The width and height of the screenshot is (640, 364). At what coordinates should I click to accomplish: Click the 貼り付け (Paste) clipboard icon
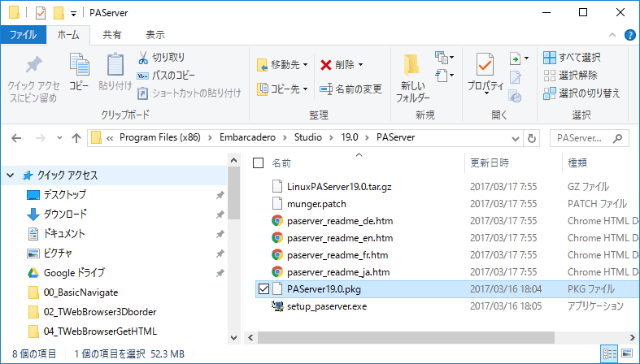pos(115,64)
